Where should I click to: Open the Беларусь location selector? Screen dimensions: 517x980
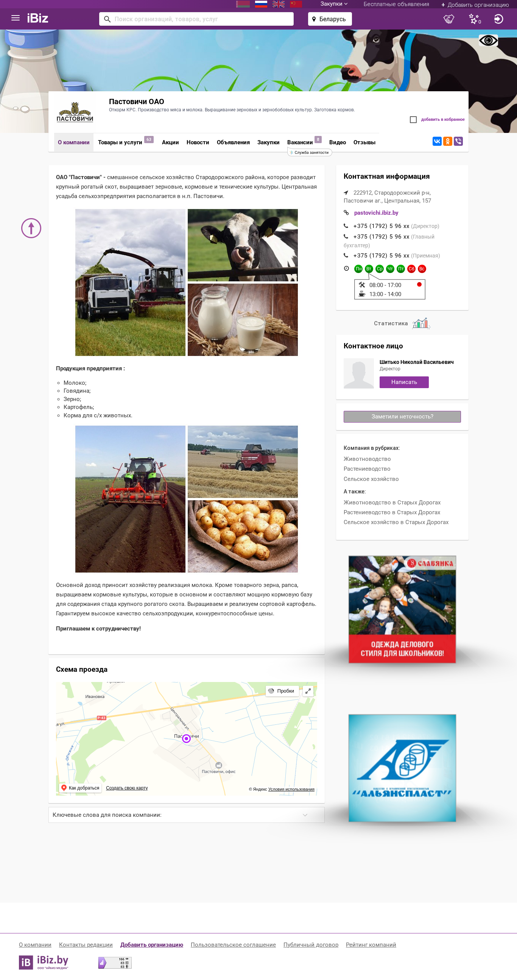pyautogui.click(x=330, y=19)
